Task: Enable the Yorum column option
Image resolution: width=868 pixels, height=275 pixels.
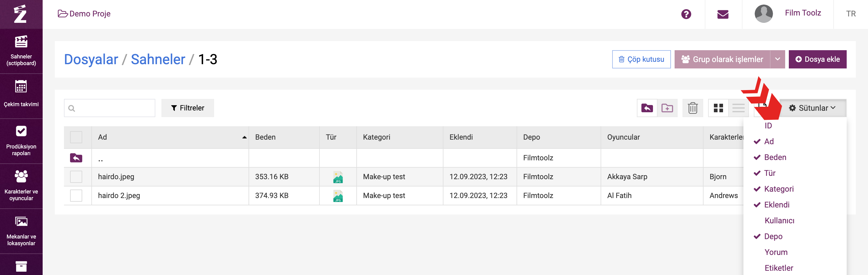Action: pyautogui.click(x=776, y=252)
